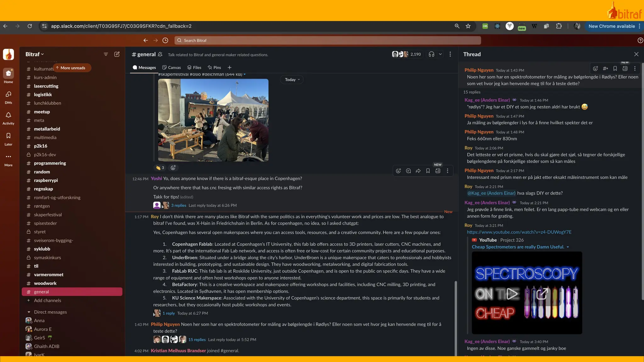644x362 pixels.
Task: Save hovered channel message with bookmark icon
Action: [x=428, y=171]
